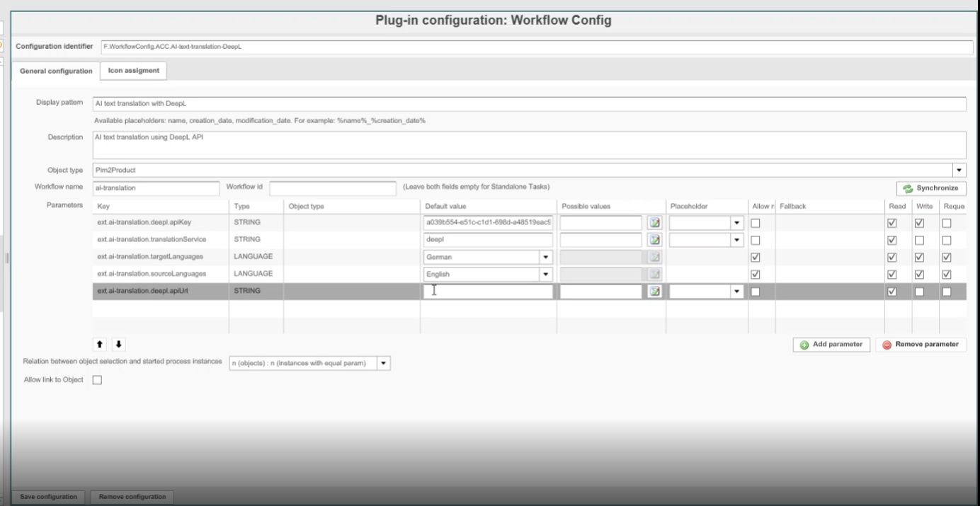Click greyed edit icon in sourceLanguages row
This screenshot has width=980, height=506.
[x=655, y=274]
